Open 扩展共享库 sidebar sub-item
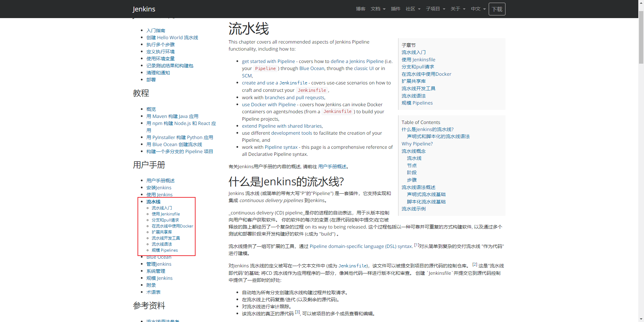 pos(162,232)
